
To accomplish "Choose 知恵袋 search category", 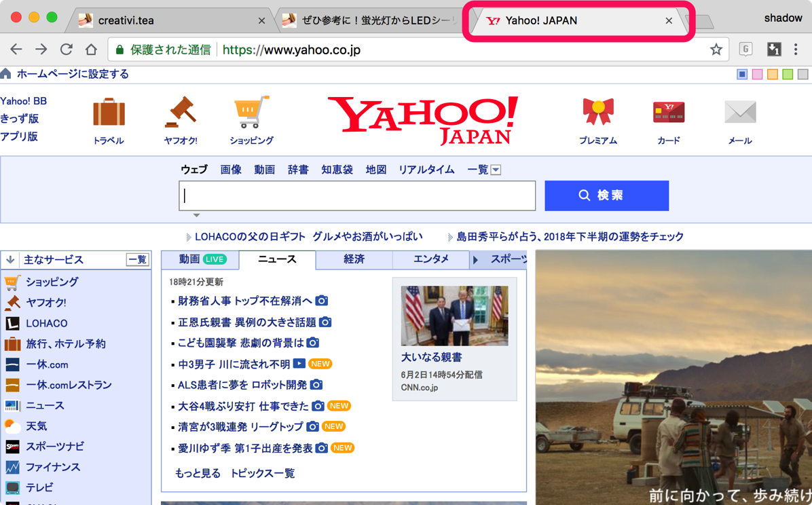I will 337,170.
